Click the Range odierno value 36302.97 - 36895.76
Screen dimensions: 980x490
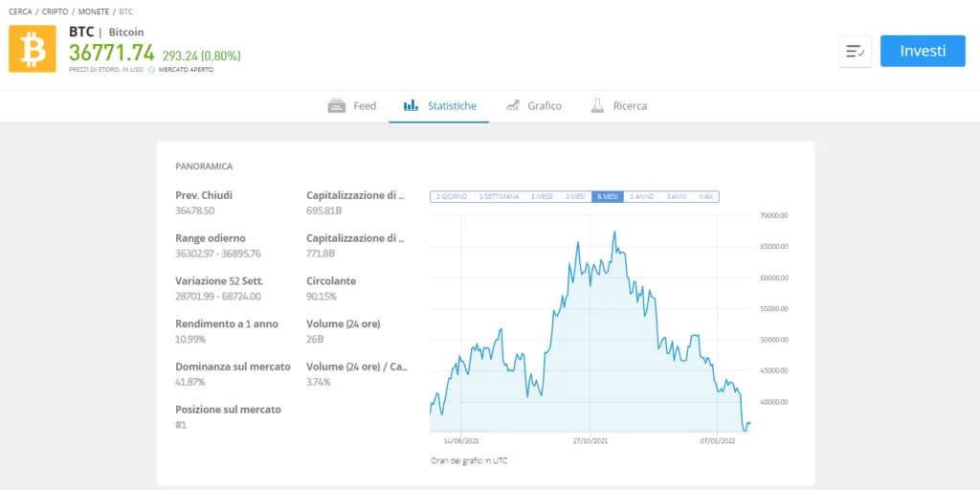218,254
